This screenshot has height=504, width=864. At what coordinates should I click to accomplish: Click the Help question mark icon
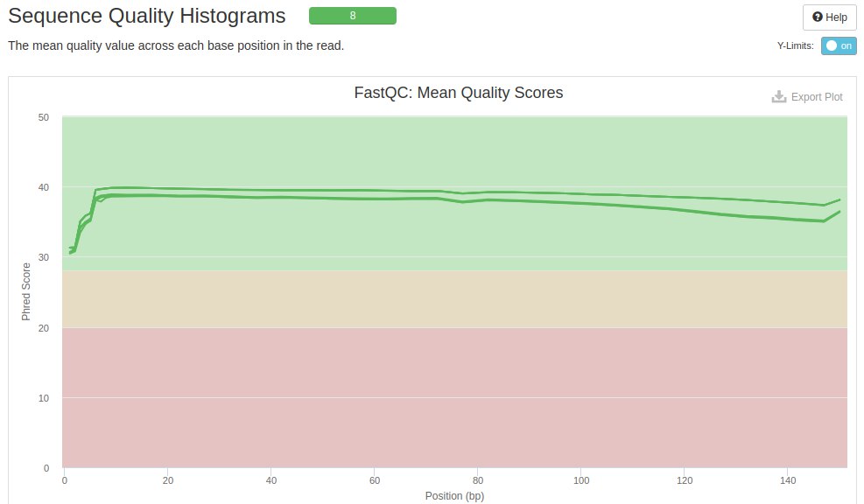click(x=818, y=17)
